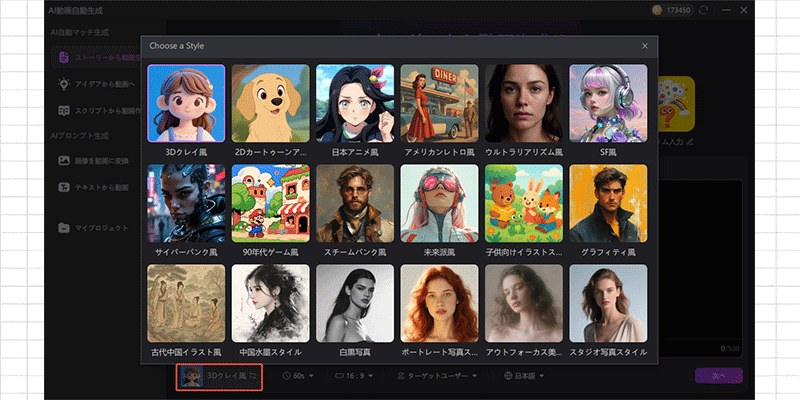Open the マイプロジェクト folder icon

point(64,228)
